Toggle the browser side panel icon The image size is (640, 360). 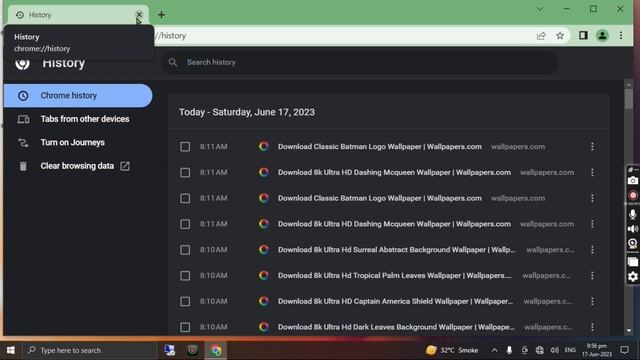583,36
